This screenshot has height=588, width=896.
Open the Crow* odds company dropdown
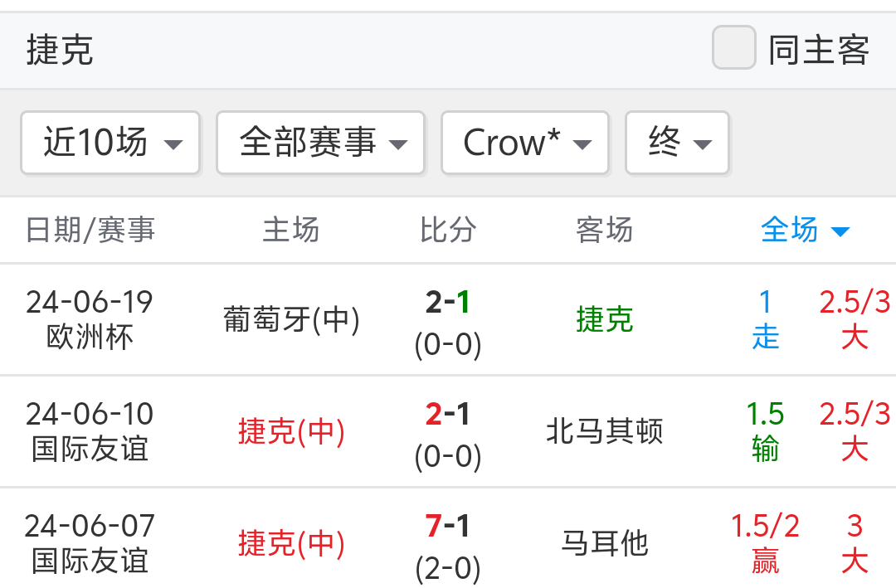pyautogui.click(x=525, y=143)
